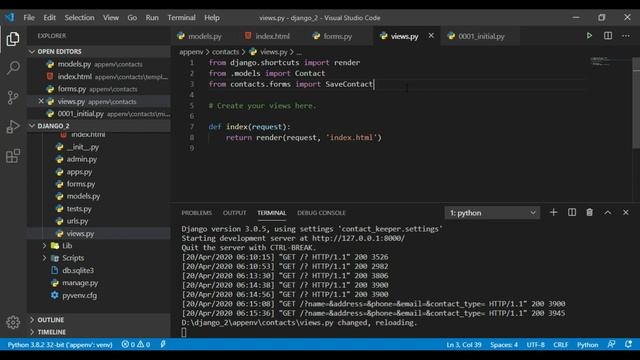The image size is (640, 360).
Task: Open Run and Debug view
Action: pyautogui.click(x=13, y=127)
